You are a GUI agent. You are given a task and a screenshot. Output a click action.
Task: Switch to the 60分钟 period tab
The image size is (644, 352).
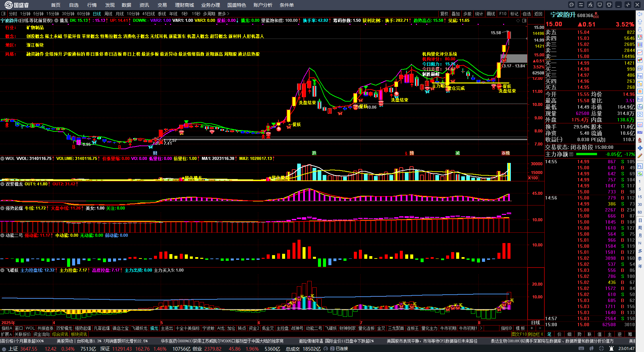click(x=84, y=14)
